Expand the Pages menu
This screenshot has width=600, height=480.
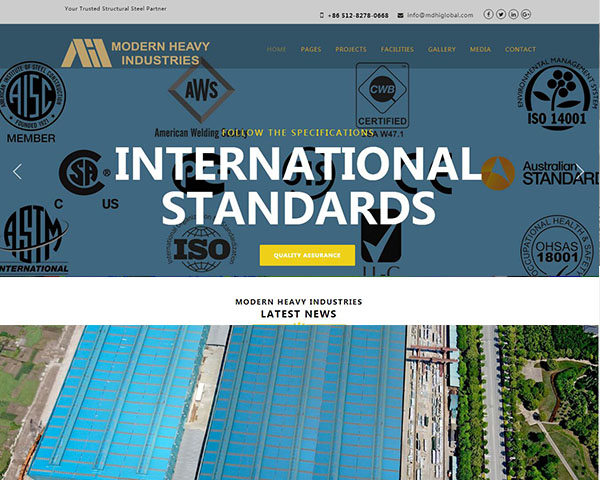click(x=311, y=49)
